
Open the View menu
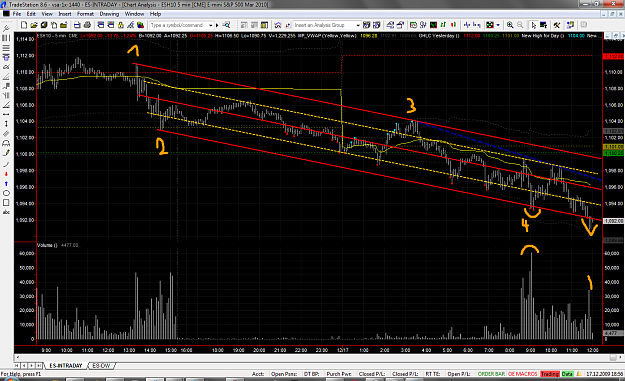click(47, 14)
